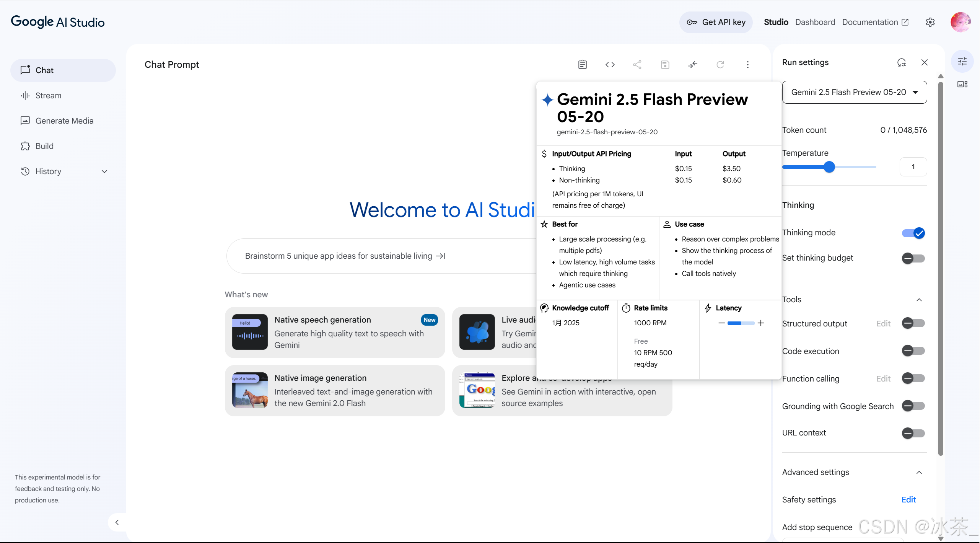
Task: Click the Native speech generation thumbnail
Action: (250, 332)
